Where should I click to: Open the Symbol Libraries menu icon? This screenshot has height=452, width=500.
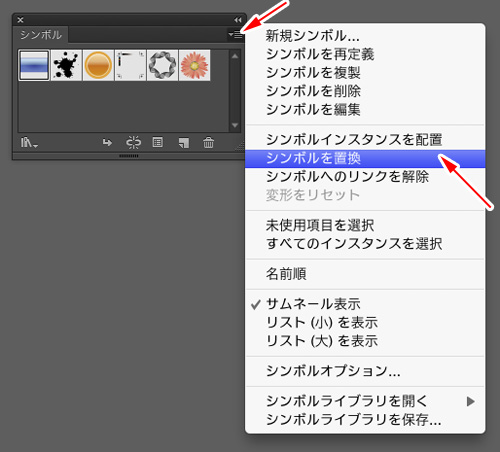click(29, 143)
